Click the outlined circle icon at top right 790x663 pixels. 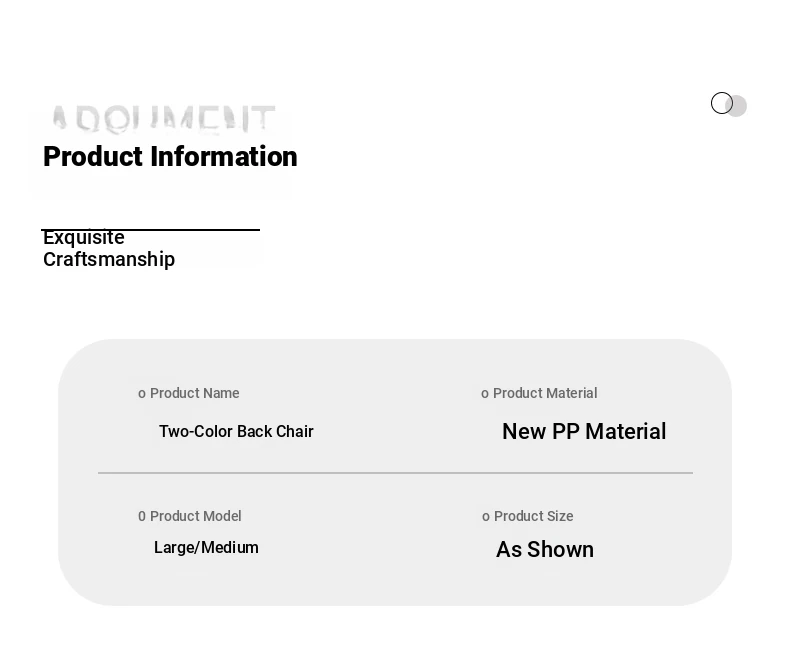click(721, 103)
